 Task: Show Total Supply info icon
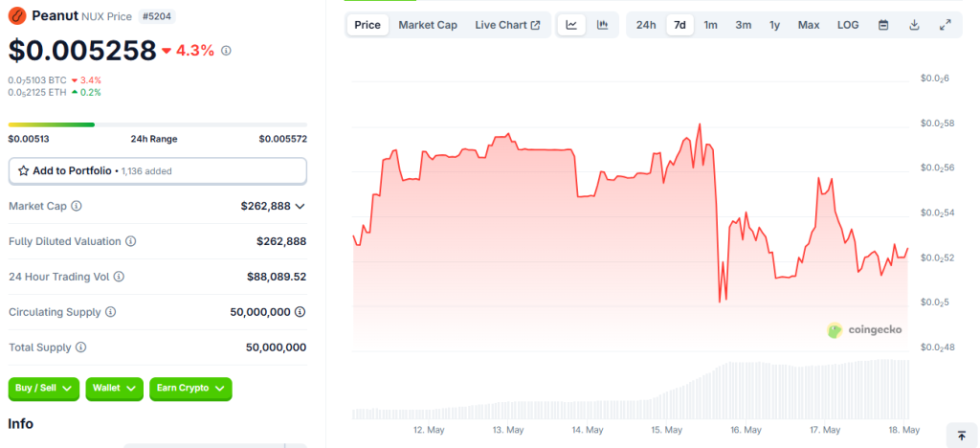pyautogui.click(x=81, y=347)
